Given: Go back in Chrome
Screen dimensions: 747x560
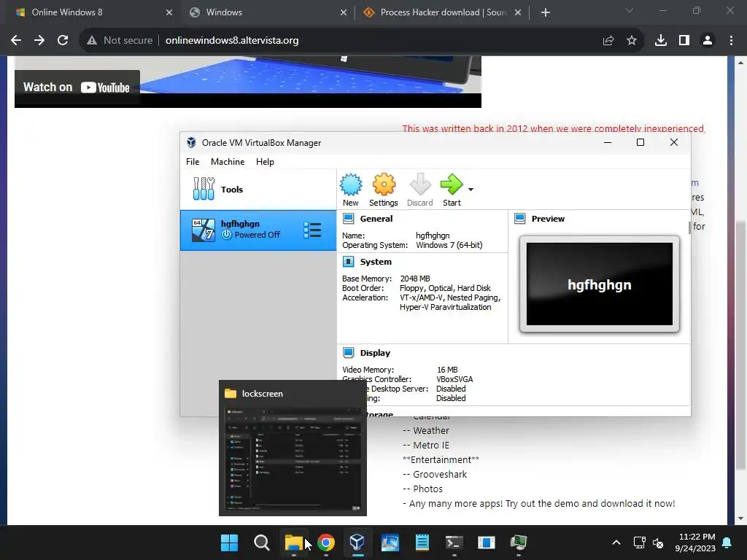Looking at the screenshot, I should point(16,41).
